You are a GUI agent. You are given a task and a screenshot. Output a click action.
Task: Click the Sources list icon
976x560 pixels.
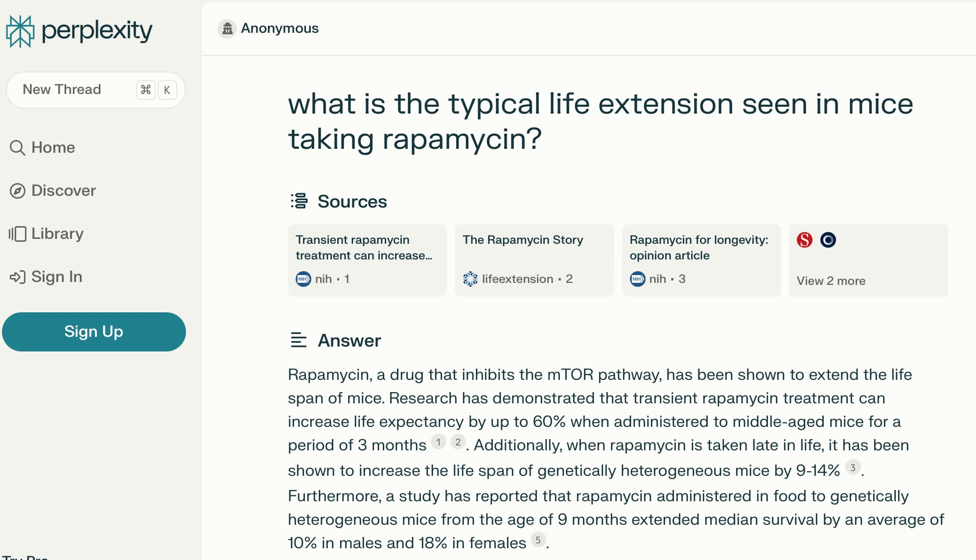point(299,201)
